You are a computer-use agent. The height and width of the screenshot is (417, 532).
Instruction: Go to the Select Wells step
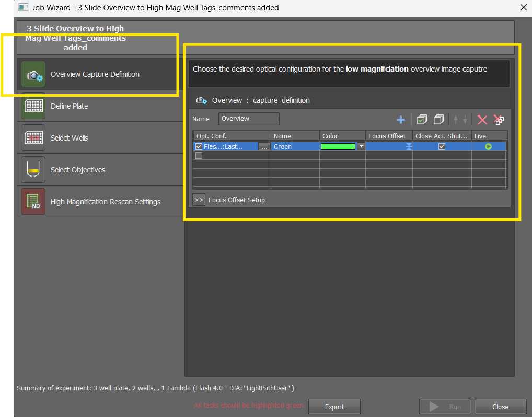click(x=69, y=138)
